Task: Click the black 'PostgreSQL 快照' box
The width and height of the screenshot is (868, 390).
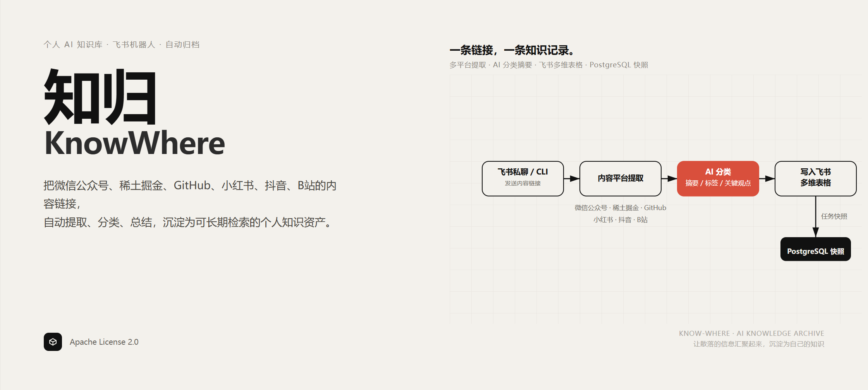Action: pyautogui.click(x=815, y=249)
